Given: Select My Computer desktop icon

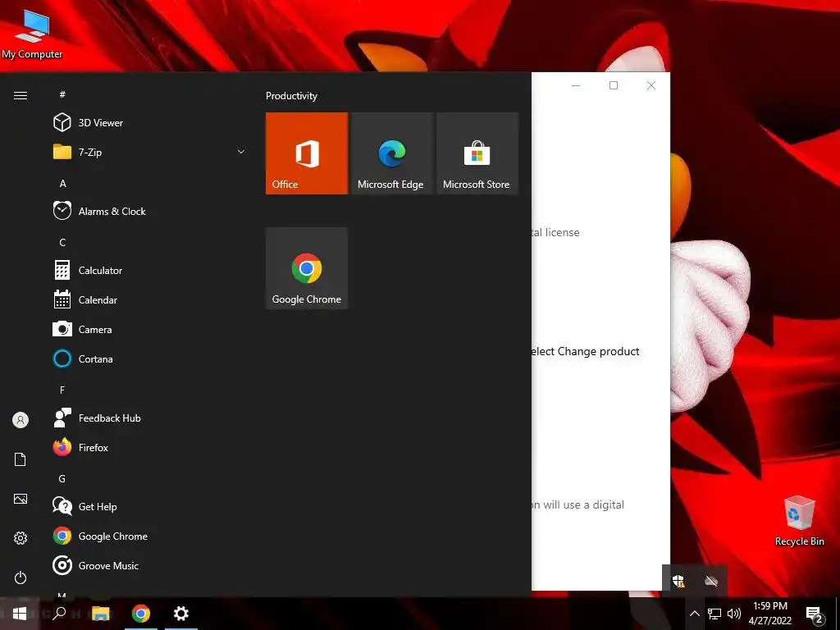Looking at the screenshot, I should (x=32, y=34).
